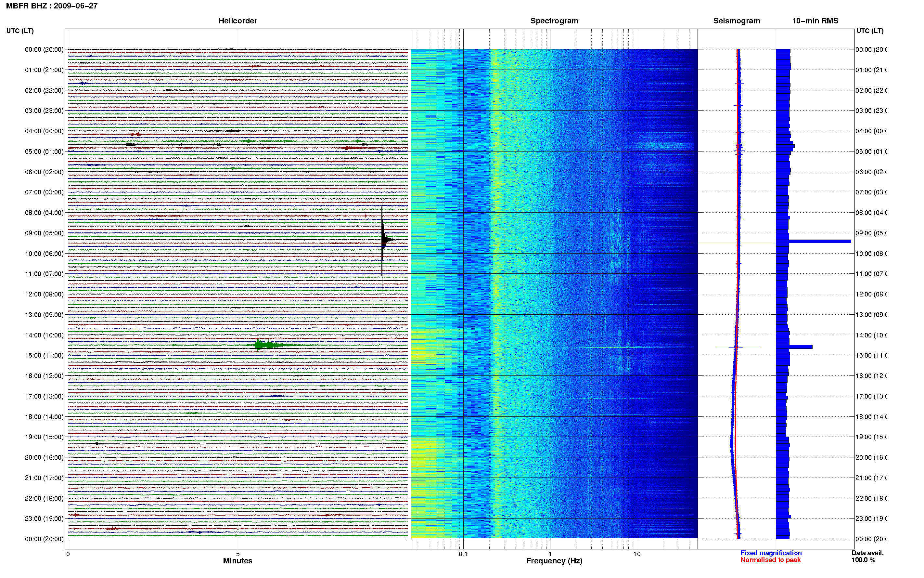924x578 pixels.
Task: Click the left '20:00 (16:00)' time label
Action: click(x=44, y=458)
